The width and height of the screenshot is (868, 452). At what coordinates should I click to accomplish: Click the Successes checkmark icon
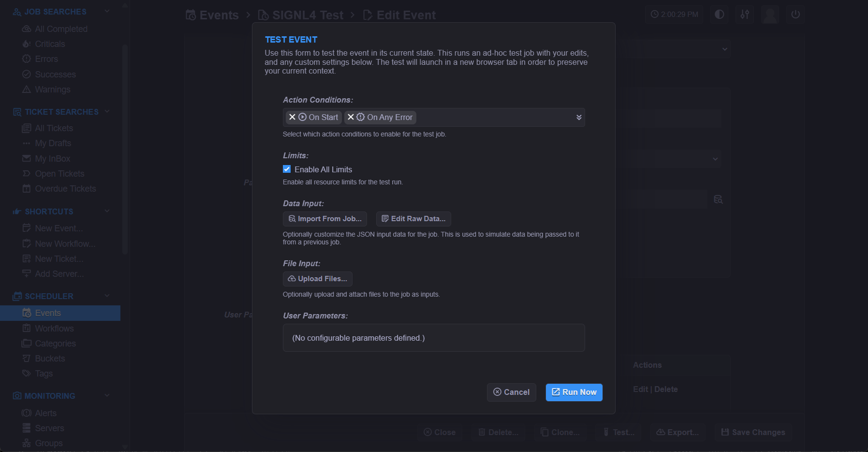[x=27, y=75]
